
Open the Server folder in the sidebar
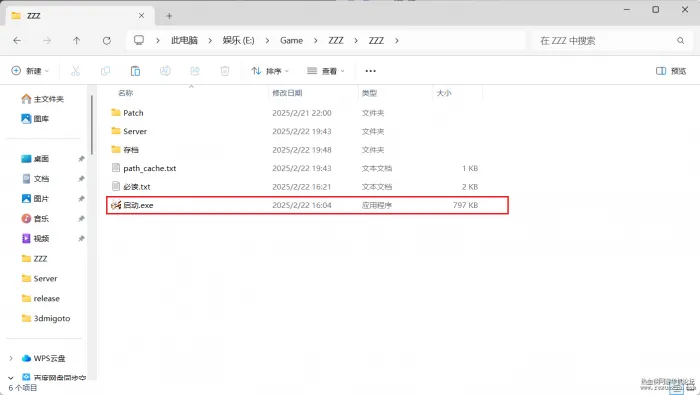click(x=39, y=279)
